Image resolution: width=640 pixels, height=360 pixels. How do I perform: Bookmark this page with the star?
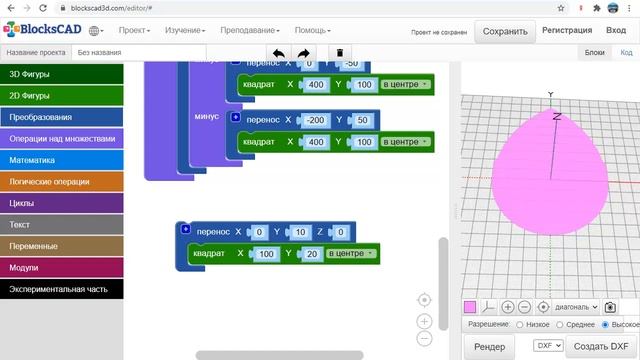561,8
